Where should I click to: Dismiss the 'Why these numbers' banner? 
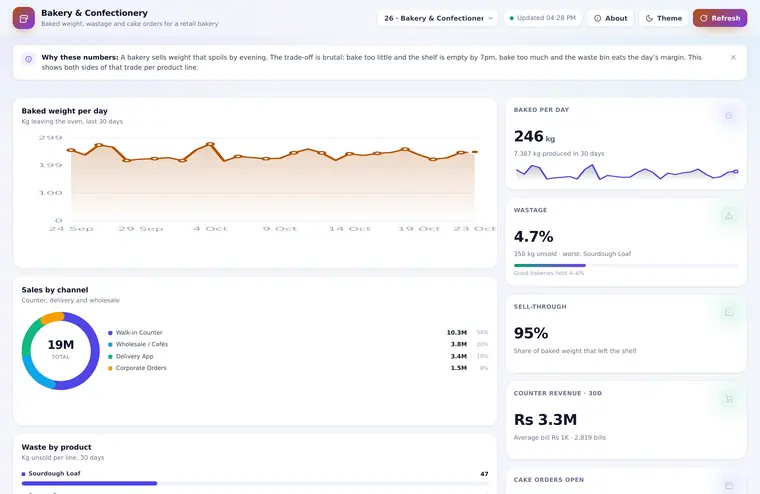point(733,57)
